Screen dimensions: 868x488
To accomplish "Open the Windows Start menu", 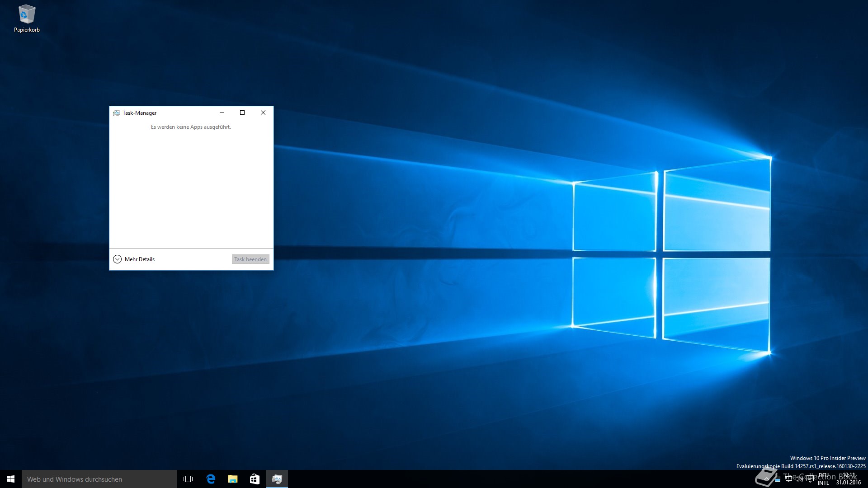I will pos(11,479).
